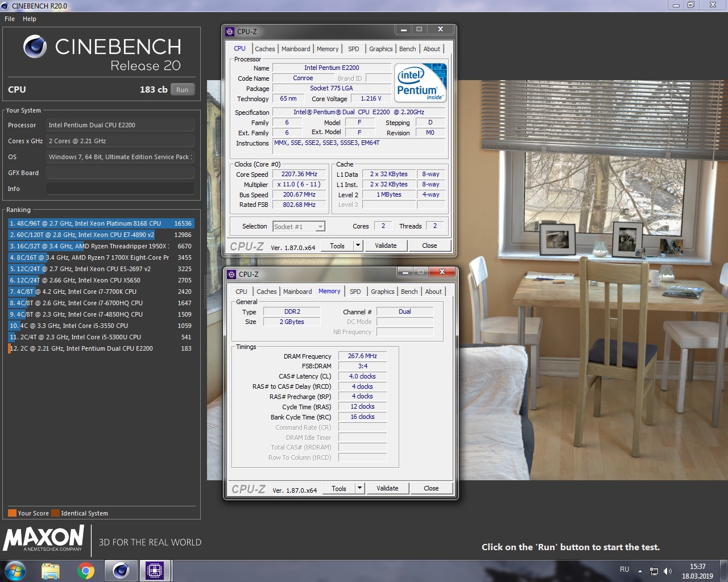Click the lower CPU-Z window title icon
Screen dimensions: 728x582
(x=231, y=275)
